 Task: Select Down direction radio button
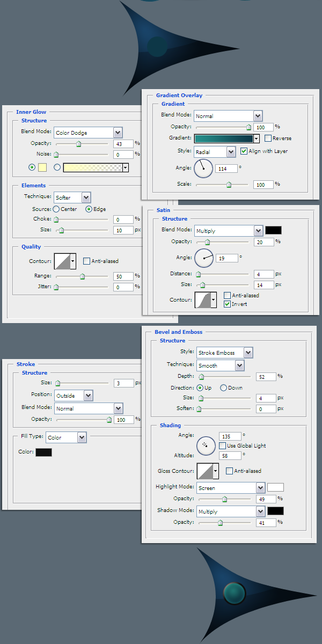[223, 388]
